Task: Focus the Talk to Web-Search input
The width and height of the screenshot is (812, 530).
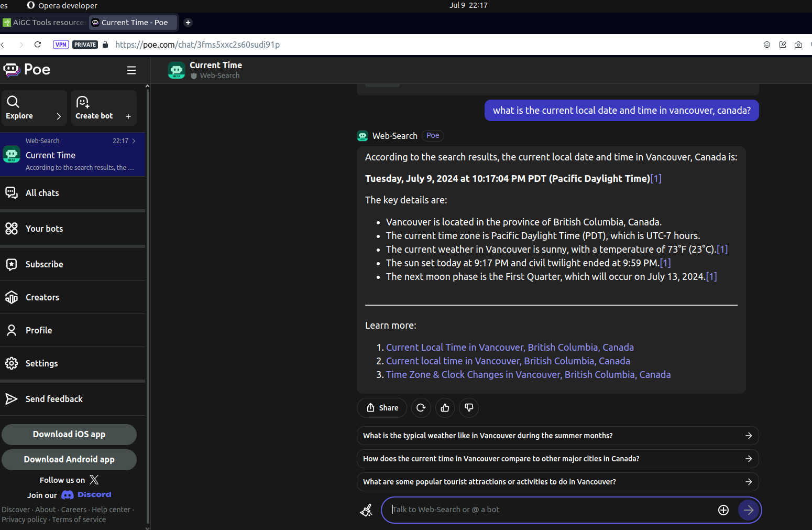Action: tap(550, 510)
